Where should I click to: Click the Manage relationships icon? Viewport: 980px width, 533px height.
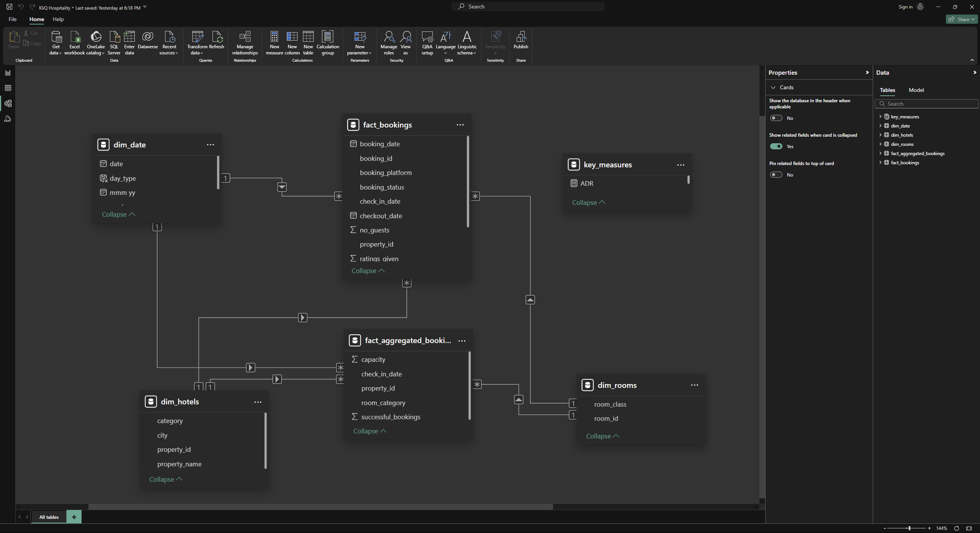pyautogui.click(x=245, y=42)
